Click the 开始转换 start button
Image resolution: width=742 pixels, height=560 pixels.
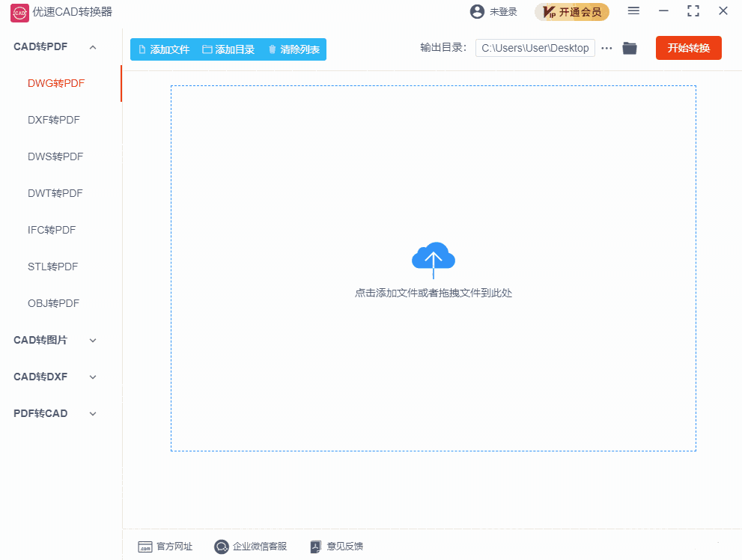point(689,48)
